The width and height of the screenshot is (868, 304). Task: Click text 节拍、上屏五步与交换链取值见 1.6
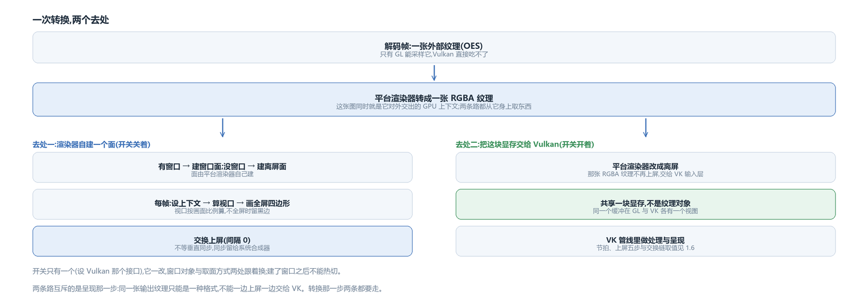646,248
